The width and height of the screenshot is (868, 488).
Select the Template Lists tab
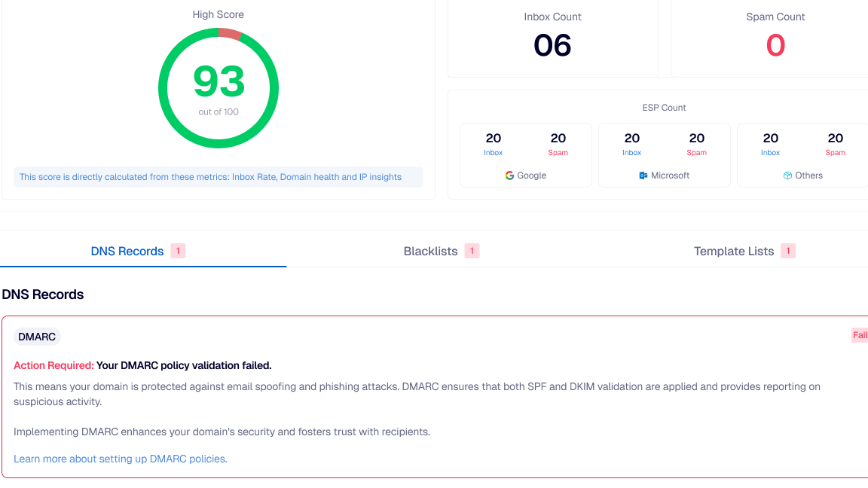pyautogui.click(x=733, y=252)
